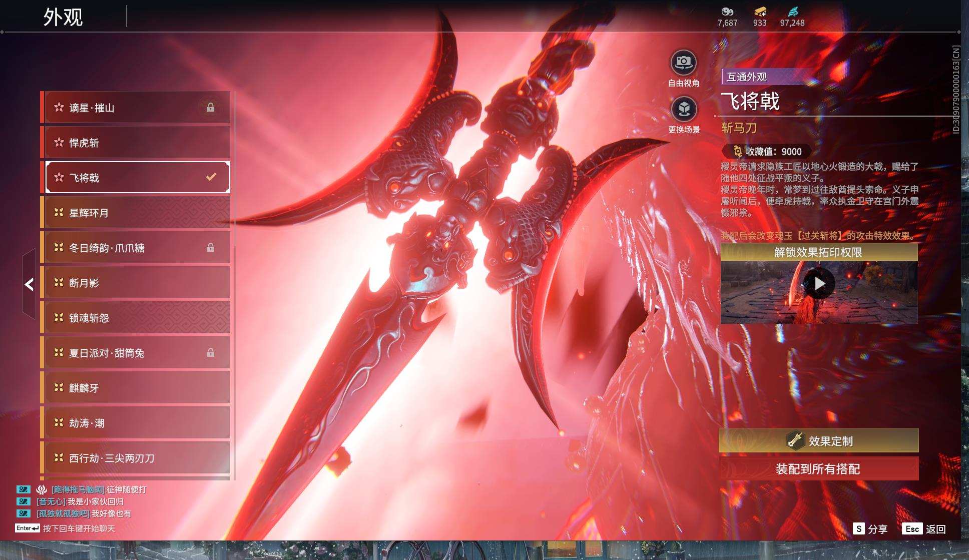Image resolution: width=969 pixels, height=560 pixels.
Task: Click the 互通外观 tag label
Action: click(x=747, y=77)
